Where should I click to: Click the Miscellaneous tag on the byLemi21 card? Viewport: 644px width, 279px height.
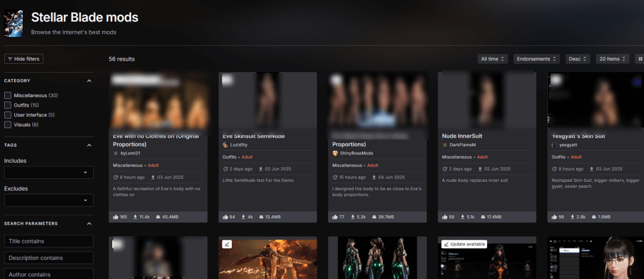[128, 165]
